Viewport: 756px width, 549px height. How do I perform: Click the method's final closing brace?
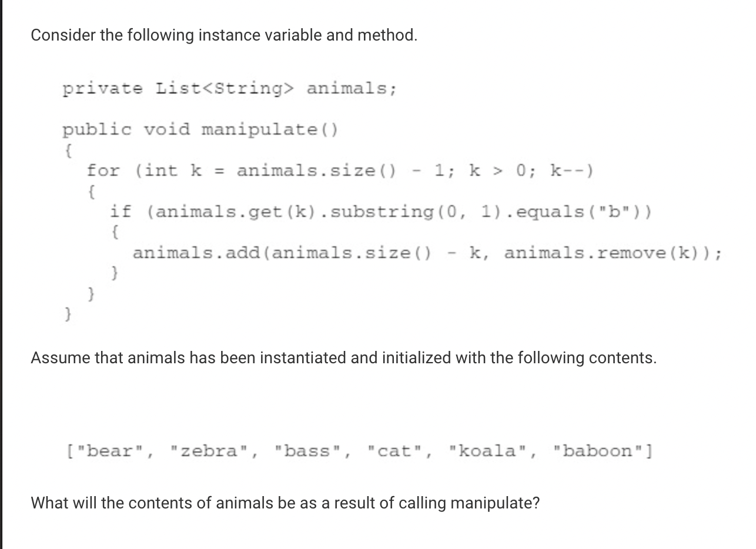pos(68,315)
